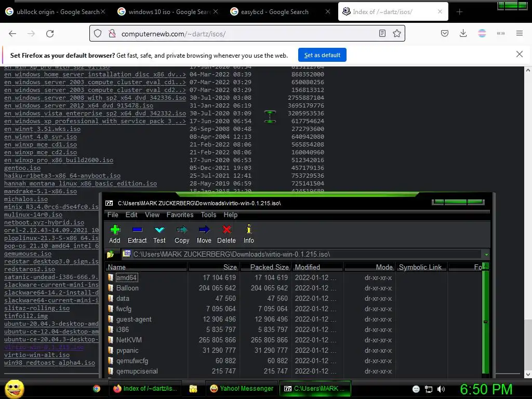Go up one folder level in 7-Zip
Image resolution: width=532 pixels, height=399 pixels.
tap(110, 254)
